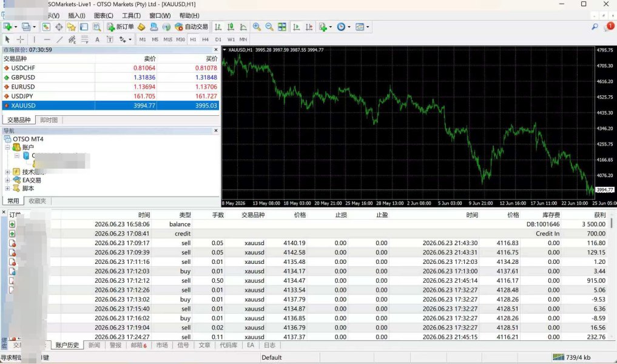The image size is (617, 364).
Task: Switch chart to candlesticks icon
Action: [231, 27]
